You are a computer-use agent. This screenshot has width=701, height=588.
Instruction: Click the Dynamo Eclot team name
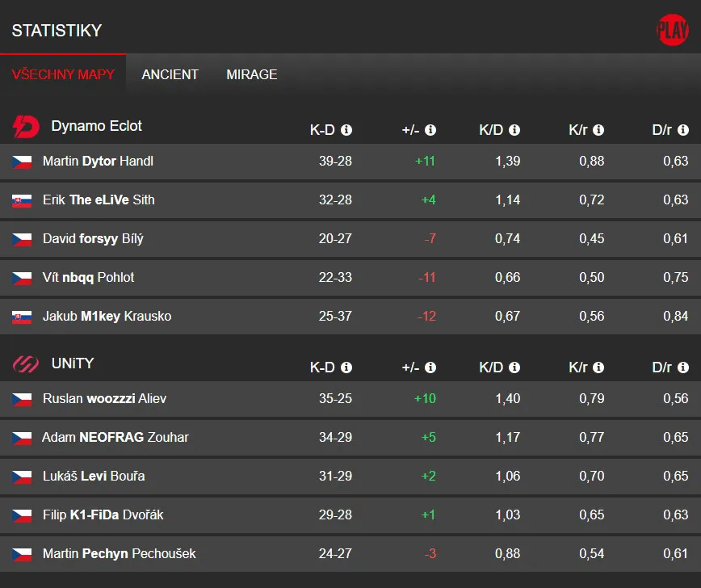(x=96, y=126)
